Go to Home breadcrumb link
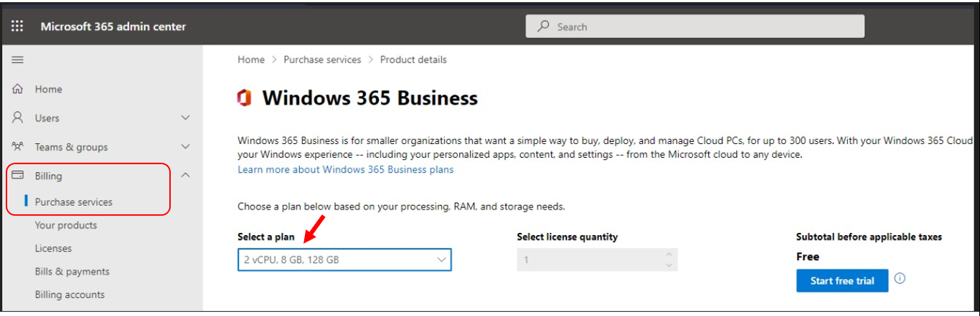Image resolution: width=980 pixels, height=316 pixels. click(251, 59)
